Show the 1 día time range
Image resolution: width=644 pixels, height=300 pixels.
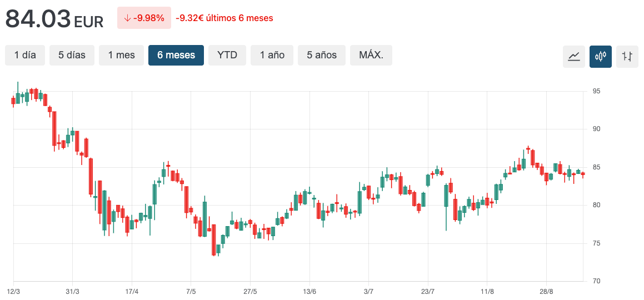click(25, 55)
